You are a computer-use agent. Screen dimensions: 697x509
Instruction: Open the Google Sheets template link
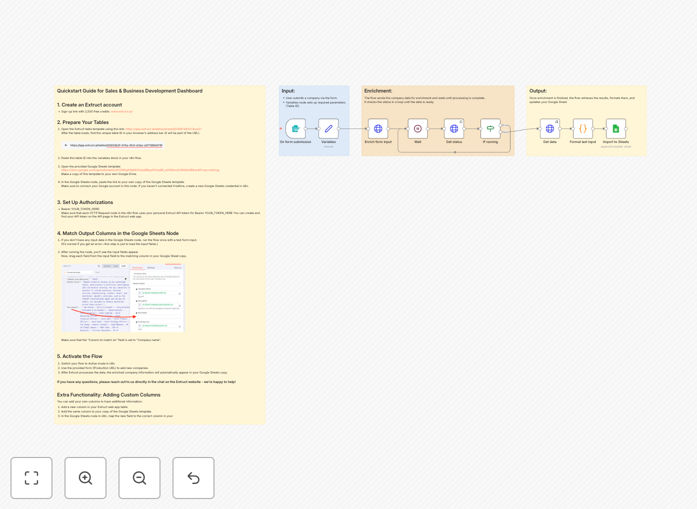pyautogui.click(x=140, y=170)
